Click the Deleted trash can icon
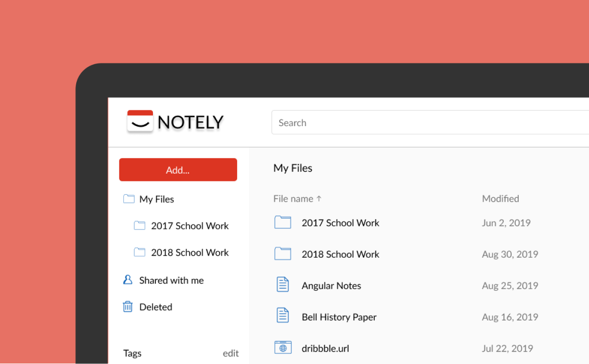 point(128,307)
